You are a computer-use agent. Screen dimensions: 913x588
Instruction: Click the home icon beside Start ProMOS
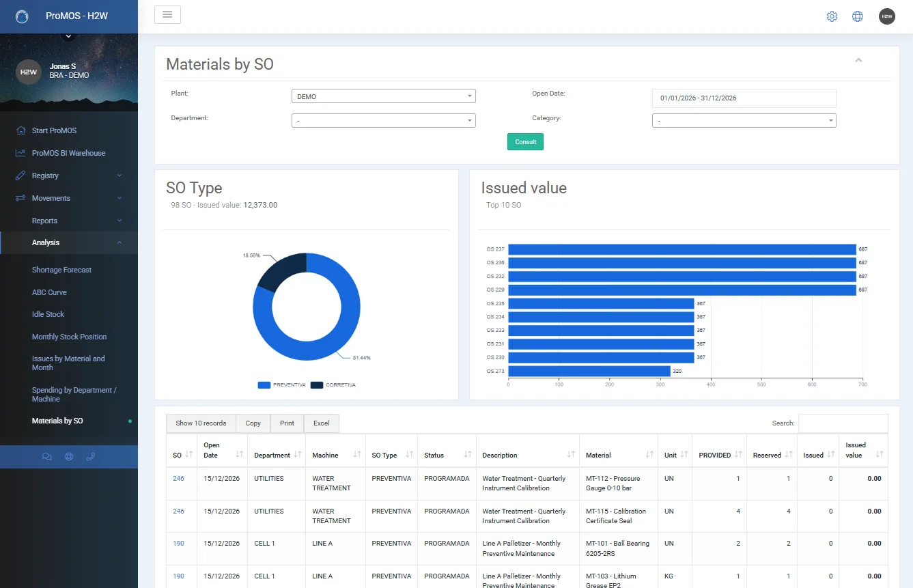click(x=20, y=130)
